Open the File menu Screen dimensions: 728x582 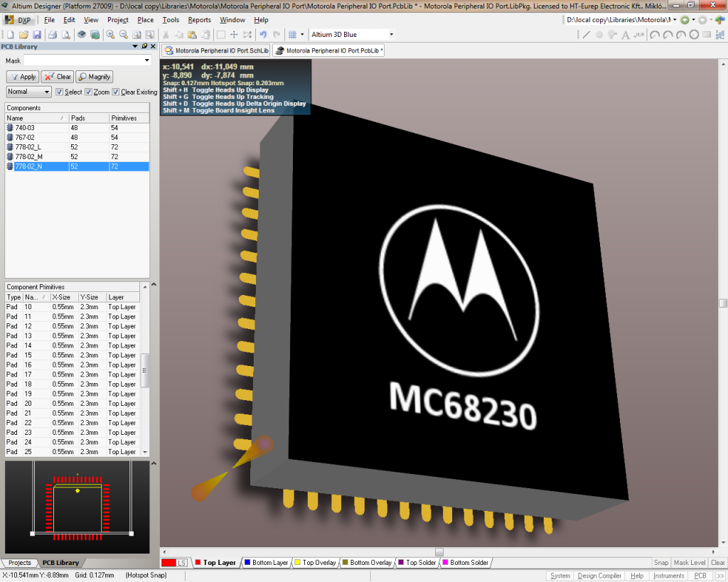[49, 20]
